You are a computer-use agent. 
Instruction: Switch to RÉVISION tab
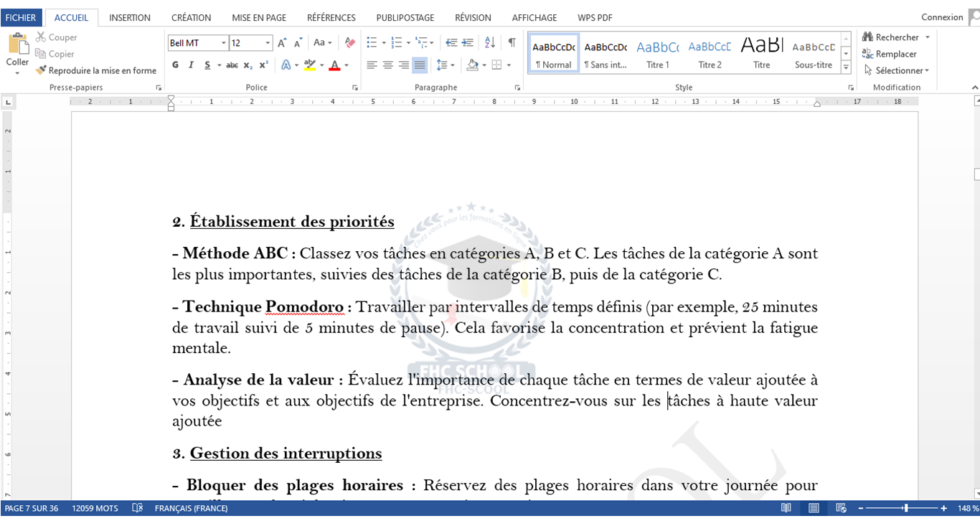tap(473, 17)
